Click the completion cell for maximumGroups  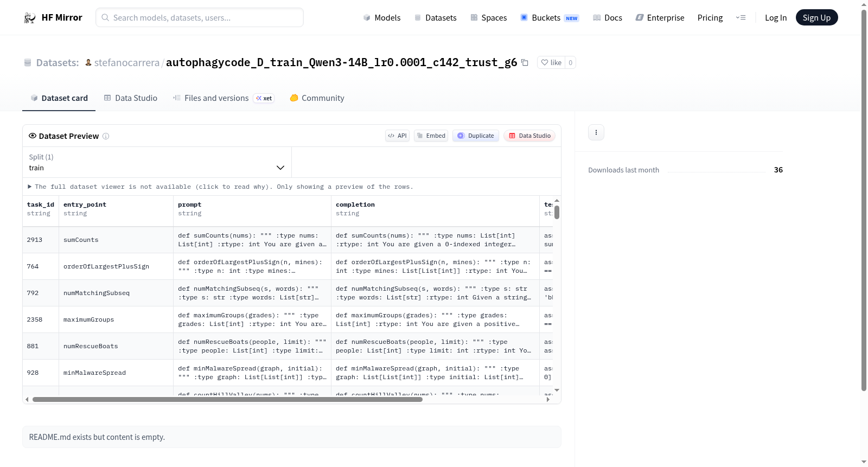435,319
